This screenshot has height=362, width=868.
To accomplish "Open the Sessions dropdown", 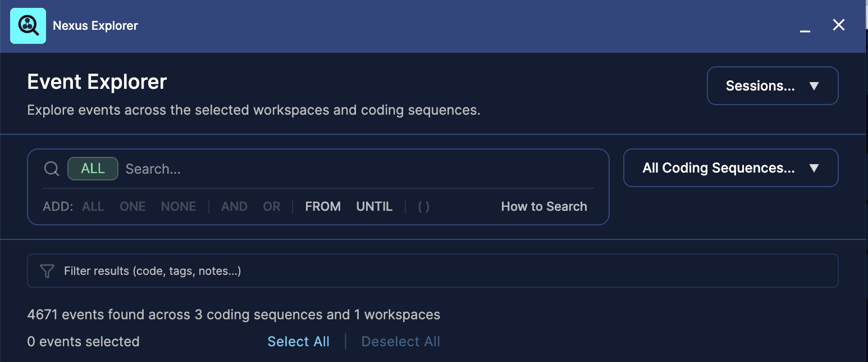I will (773, 86).
